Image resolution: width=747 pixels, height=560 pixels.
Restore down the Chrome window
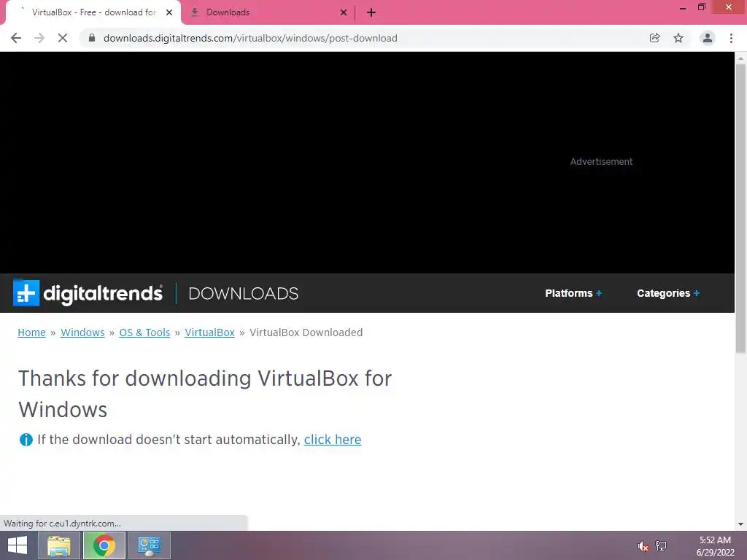coord(701,7)
